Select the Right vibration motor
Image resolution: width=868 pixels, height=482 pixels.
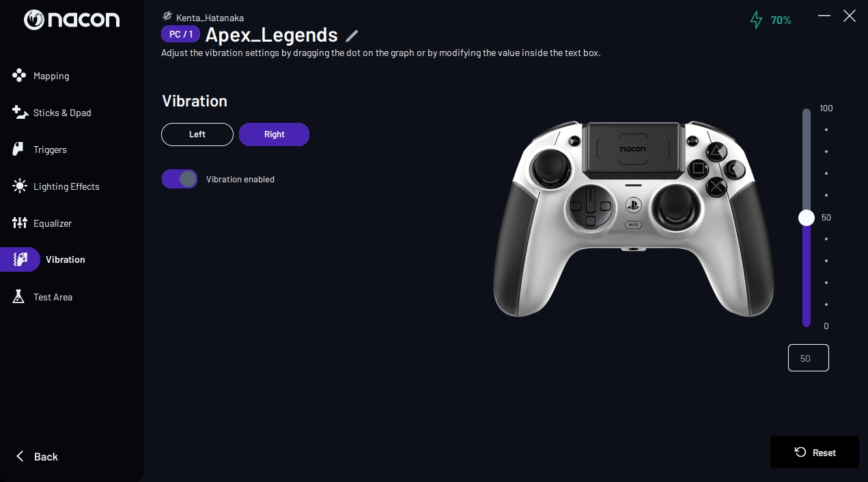(274, 134)
